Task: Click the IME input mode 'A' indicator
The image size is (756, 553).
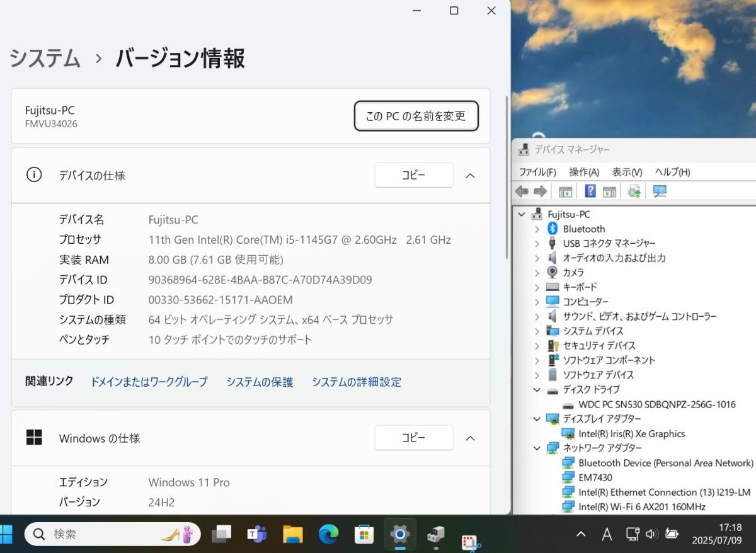Action: pyautogui.click(x=607, y=534)
